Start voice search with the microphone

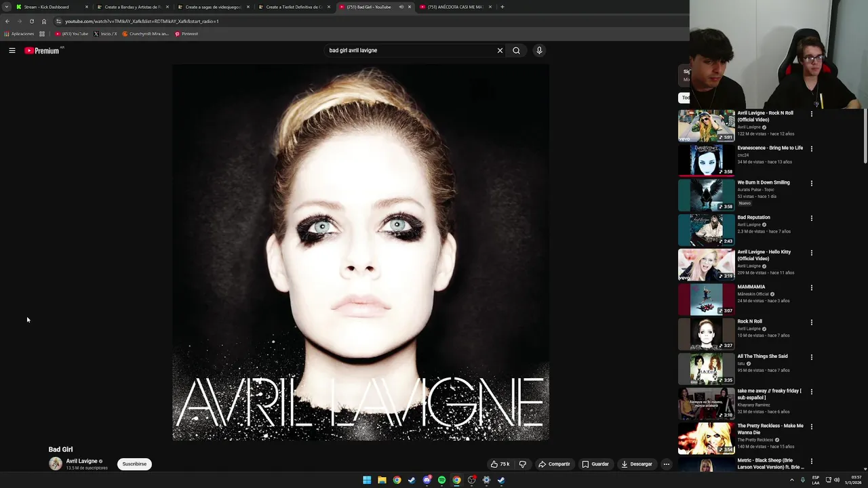click(x=539, y=50)
